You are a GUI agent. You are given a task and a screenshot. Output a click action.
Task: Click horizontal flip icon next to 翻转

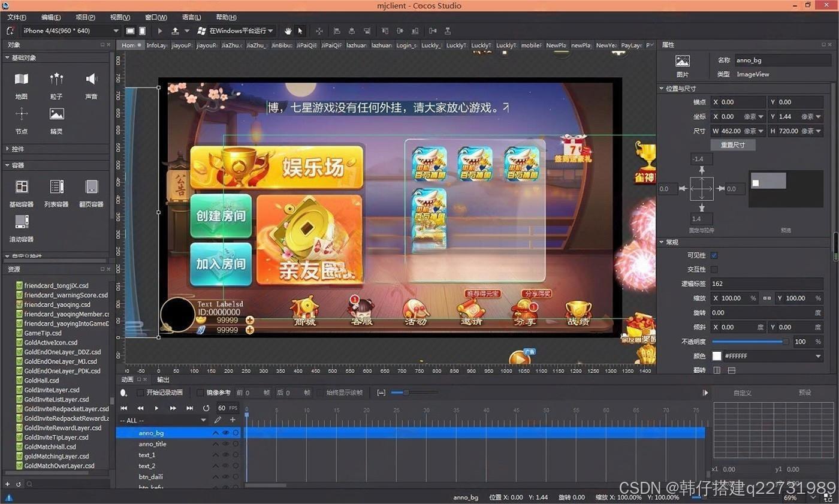click(717, 370)
